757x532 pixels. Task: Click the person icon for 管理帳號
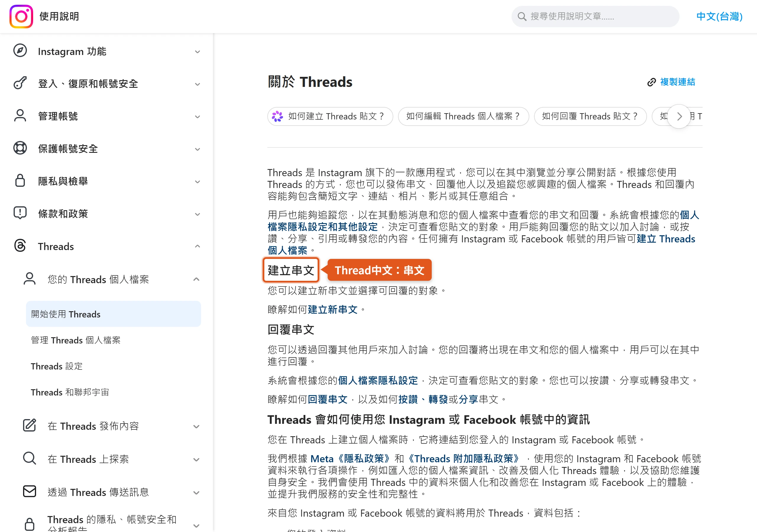tap(20, 116)
